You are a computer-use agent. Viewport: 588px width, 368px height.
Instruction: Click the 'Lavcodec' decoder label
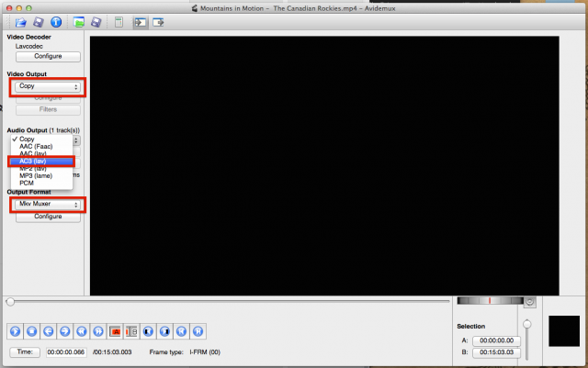[28, 46]
